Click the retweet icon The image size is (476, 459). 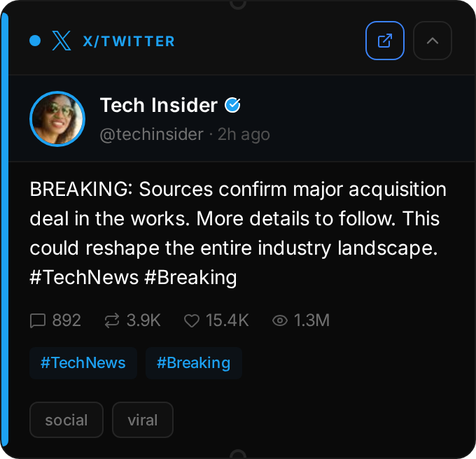point(111,321)
